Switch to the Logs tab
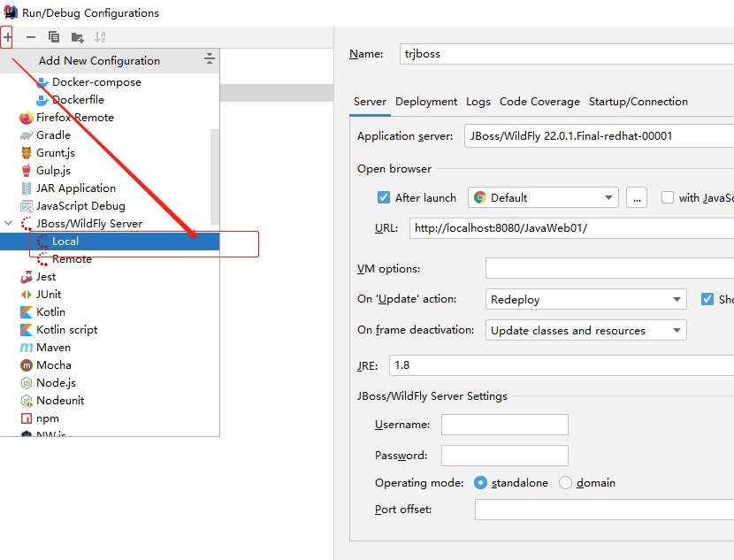 (478, 102)
